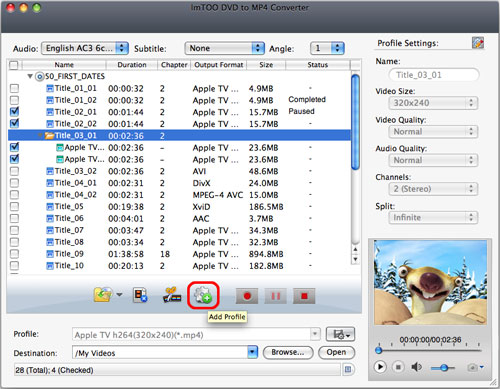
Task: Click the Browse... button
Action: pyautogui.click(x=288, y=352)
